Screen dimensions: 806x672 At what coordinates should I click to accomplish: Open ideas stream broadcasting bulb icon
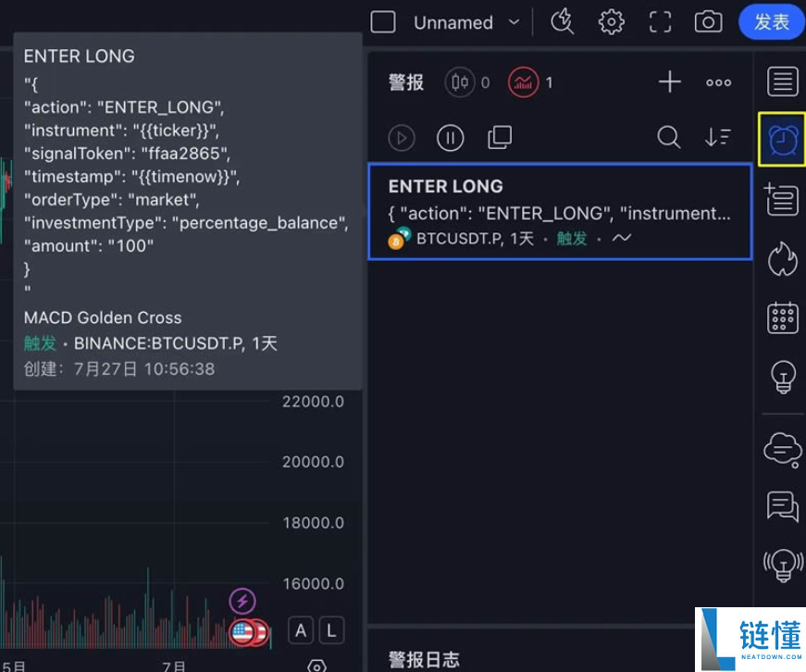[x=783, y=565]
